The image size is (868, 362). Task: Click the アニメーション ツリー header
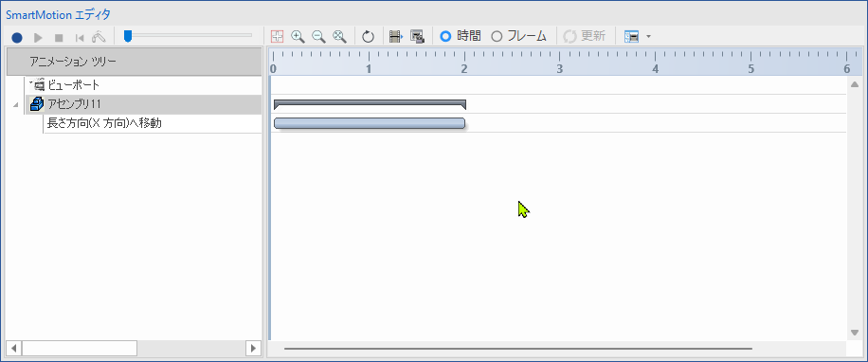pos(134,62)
